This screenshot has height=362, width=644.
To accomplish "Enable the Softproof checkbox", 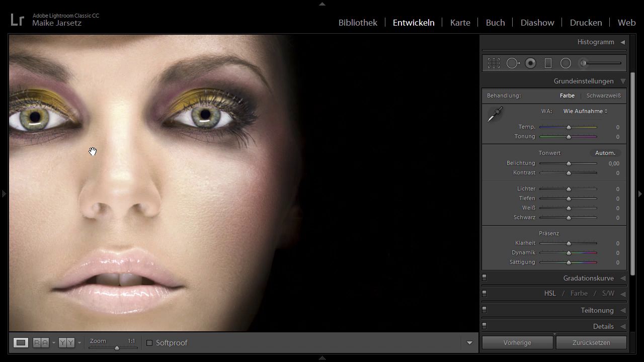I will click(149, 343).
